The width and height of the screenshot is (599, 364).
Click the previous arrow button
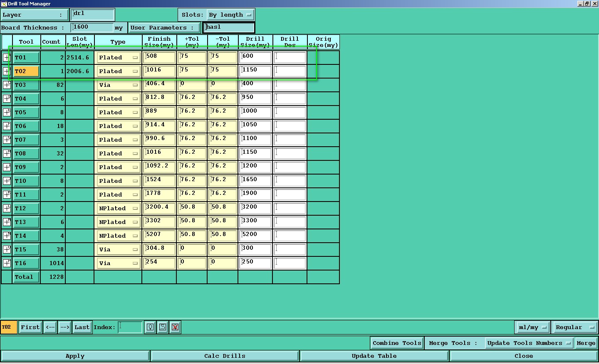(x=50, y=327)
